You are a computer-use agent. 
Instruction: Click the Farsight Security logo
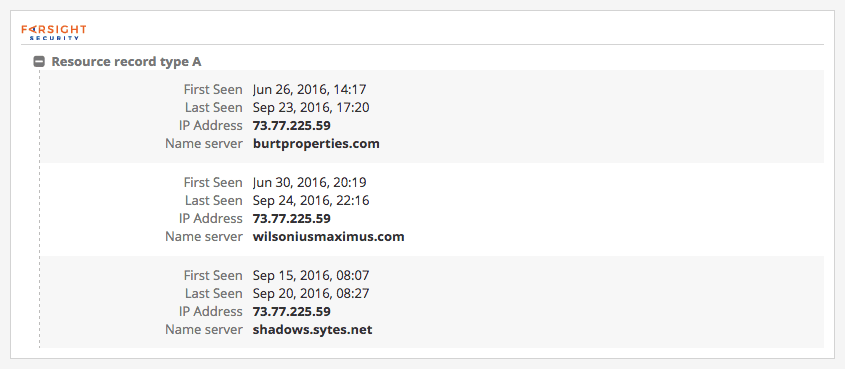tap(54, 32)
